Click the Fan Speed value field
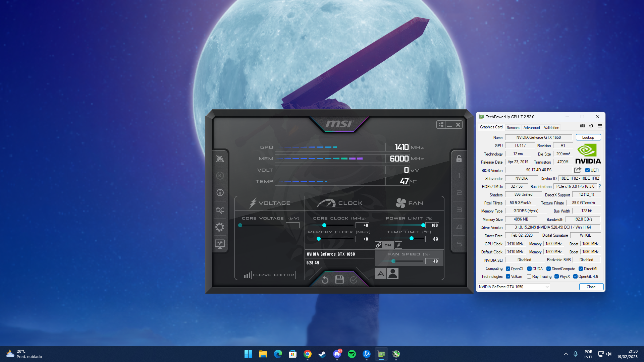Image resolution: width=644 pixels, height=362 pixels. [x=432, y=261]
